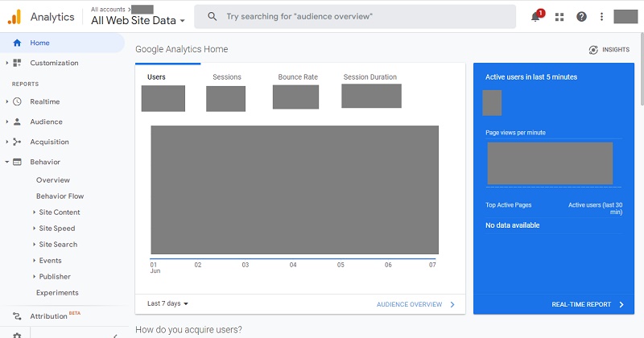
Task: Select the Sessions metric tab
Action: click(x=227, y=87)
